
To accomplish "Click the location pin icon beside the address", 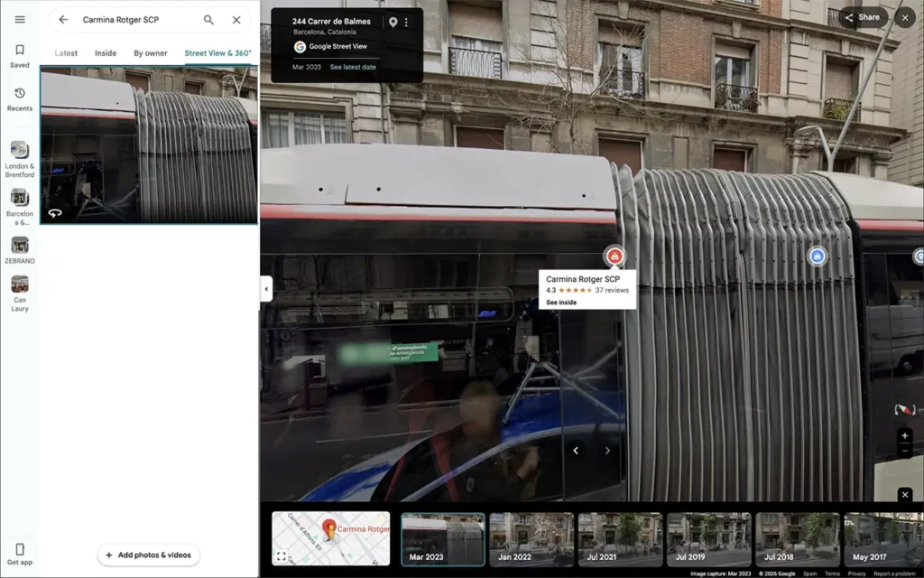I will click(393, 23).
